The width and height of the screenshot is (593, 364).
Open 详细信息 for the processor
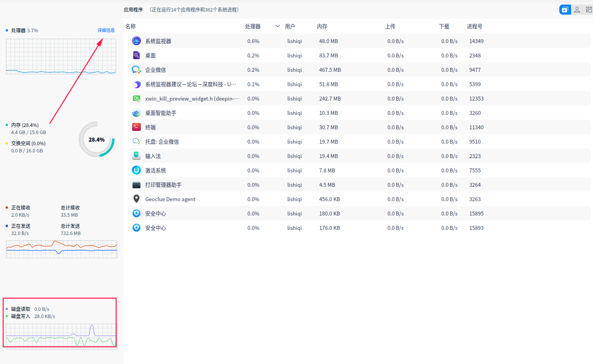point(106,30)
